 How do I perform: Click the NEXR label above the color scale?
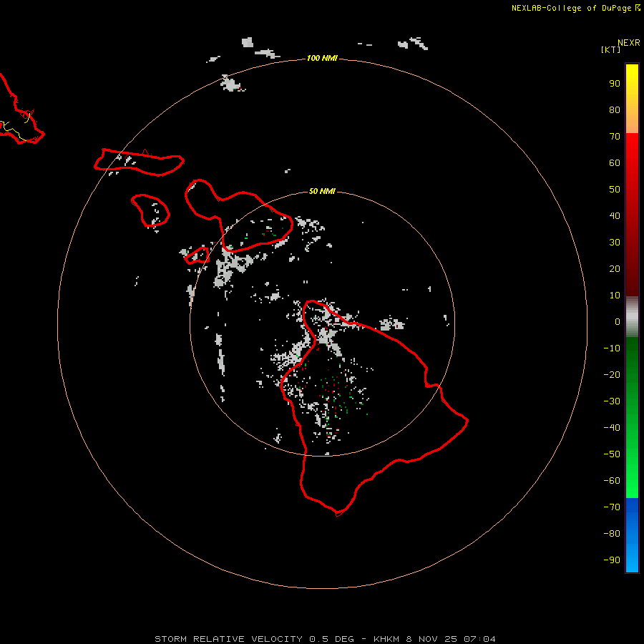click(x=629, y=43)
